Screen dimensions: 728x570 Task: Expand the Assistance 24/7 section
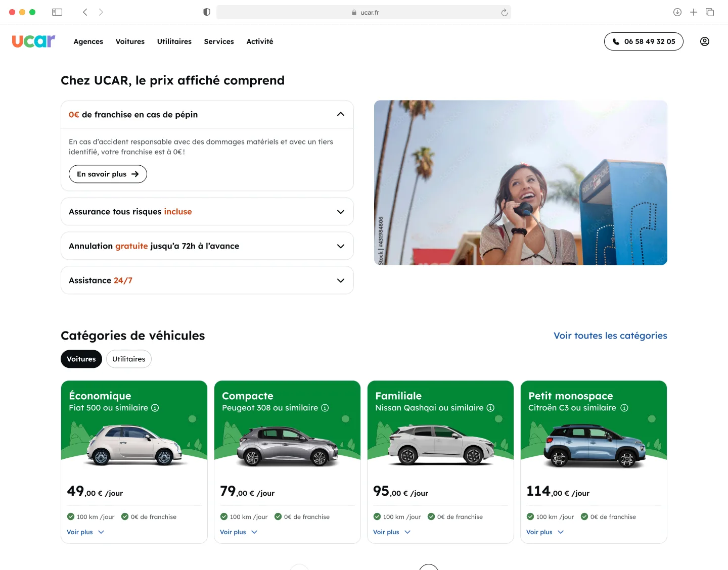207,280
